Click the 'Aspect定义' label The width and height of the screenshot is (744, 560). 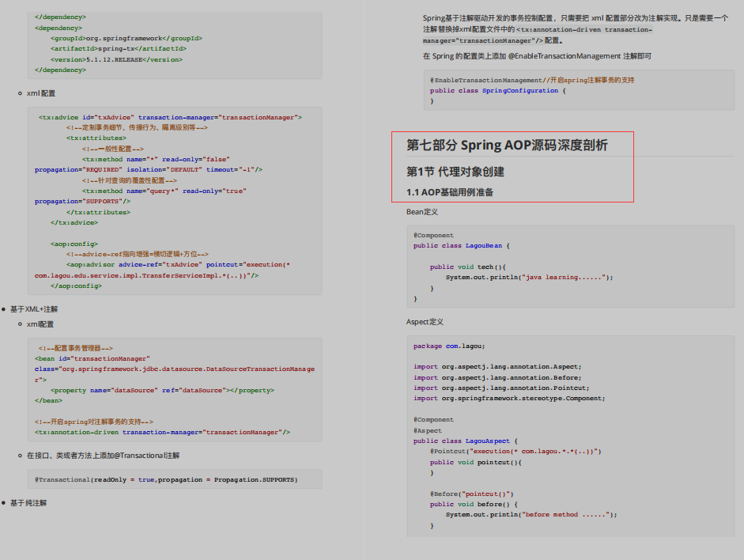(425, 322)
